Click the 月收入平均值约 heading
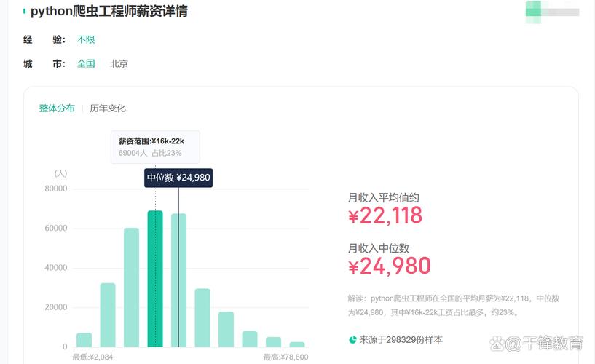The image size is (595, 364). [x=383, y=197]
